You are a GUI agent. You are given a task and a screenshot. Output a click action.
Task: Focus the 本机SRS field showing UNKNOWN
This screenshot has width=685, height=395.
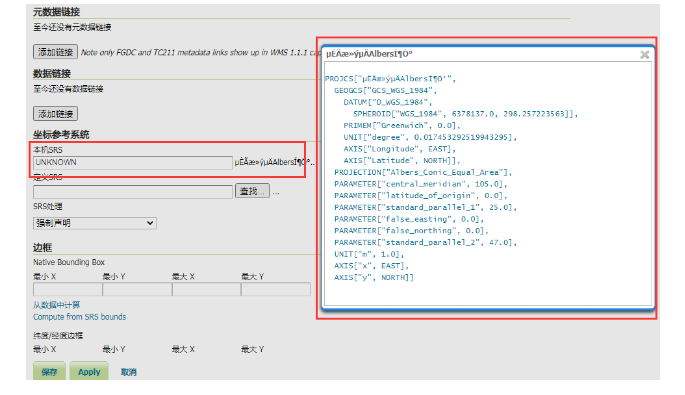point(132,163)
